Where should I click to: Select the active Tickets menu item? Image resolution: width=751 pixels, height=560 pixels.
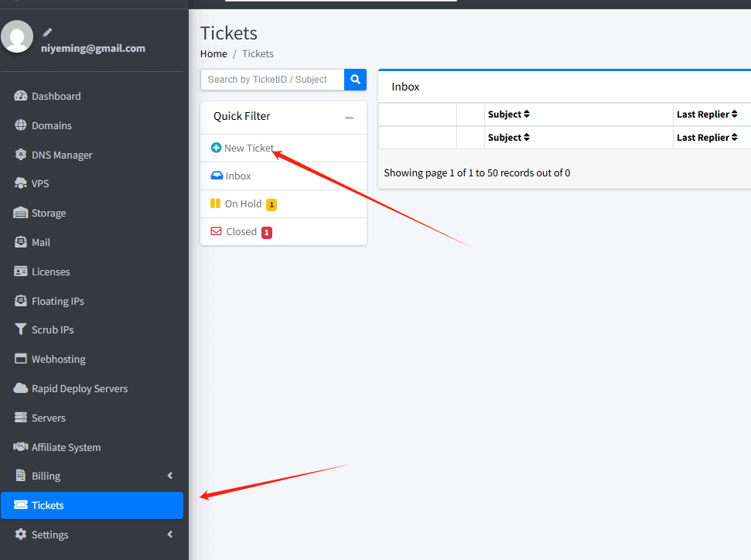click(92, 505)
